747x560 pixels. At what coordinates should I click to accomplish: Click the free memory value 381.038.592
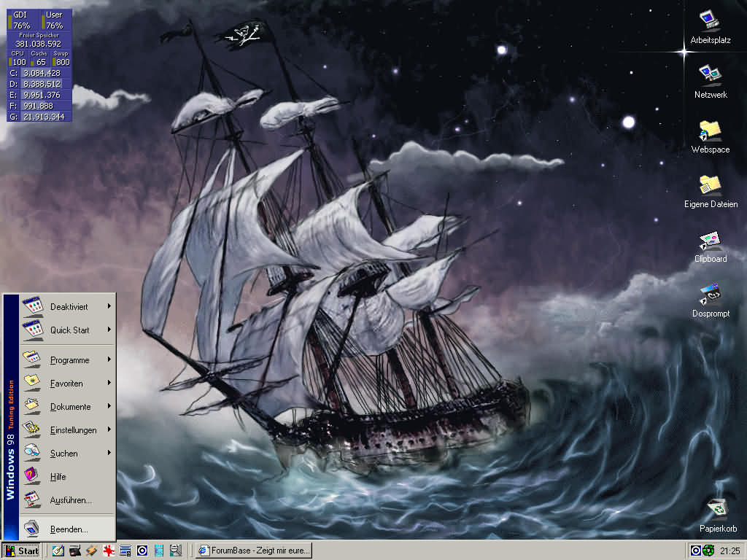point(39,44)
